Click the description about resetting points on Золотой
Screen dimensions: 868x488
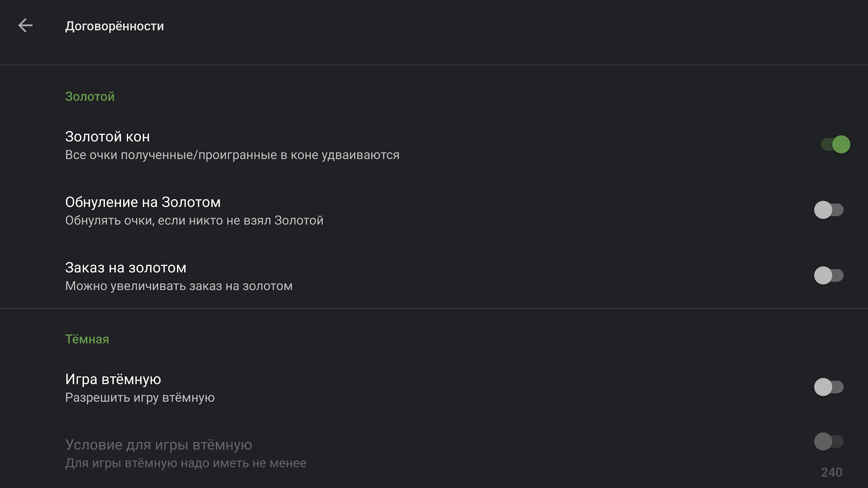click(194, 220)
